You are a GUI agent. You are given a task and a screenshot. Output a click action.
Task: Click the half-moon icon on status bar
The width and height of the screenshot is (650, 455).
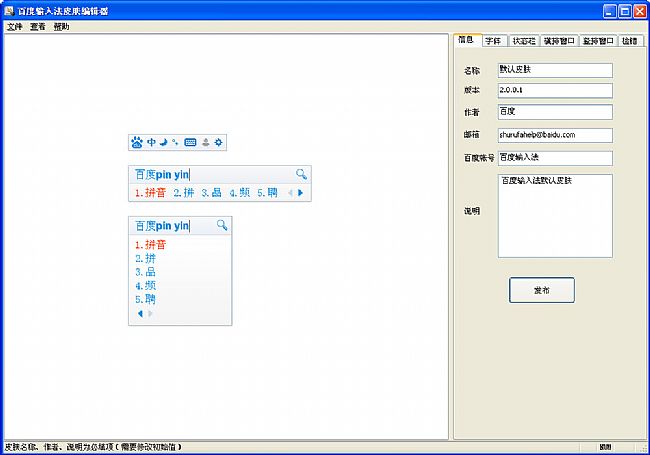(x=164, y=142)
